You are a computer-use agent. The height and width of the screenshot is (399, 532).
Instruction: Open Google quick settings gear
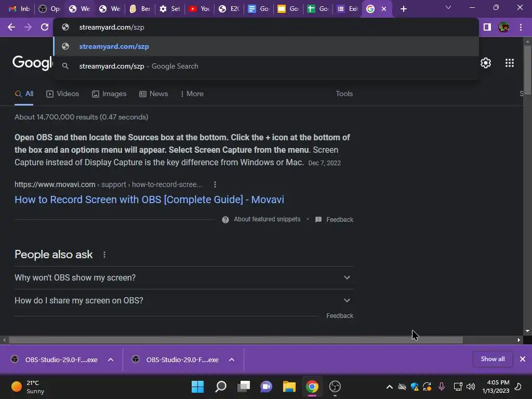click(x=486, y=63)
